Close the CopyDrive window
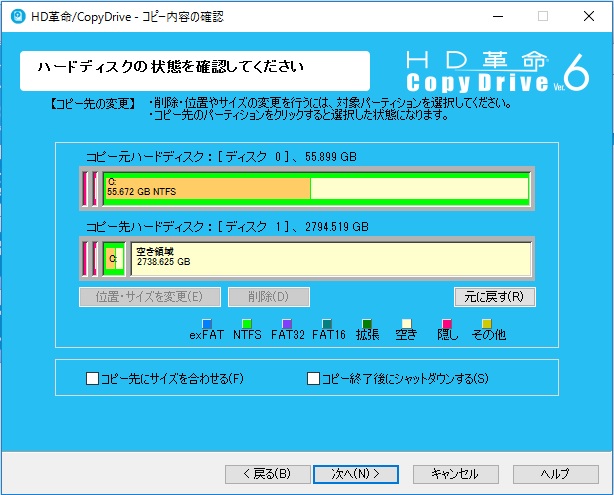Screen dimensions: 614x495 pos(589,16)
